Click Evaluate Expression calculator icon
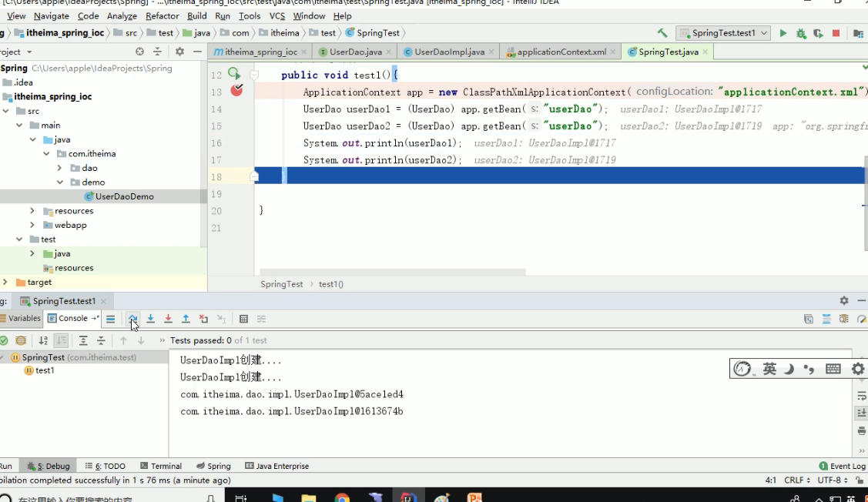Screen dimensions: 868x502 243,319
